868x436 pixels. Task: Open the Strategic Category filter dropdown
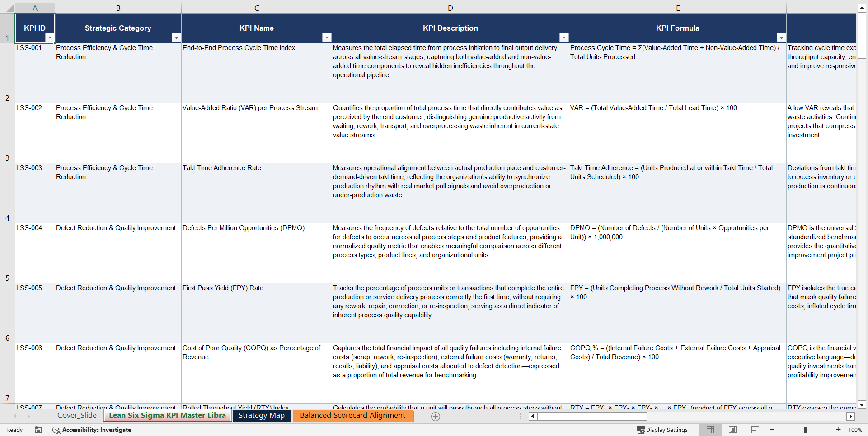176,38
